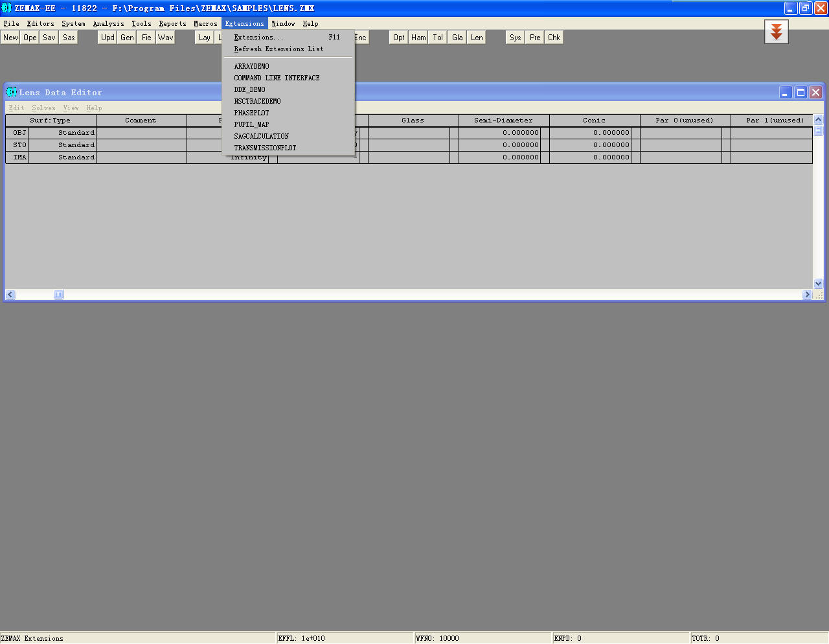829x644 pixels.
Task: Open the File menu
Action: click(12, 23)
